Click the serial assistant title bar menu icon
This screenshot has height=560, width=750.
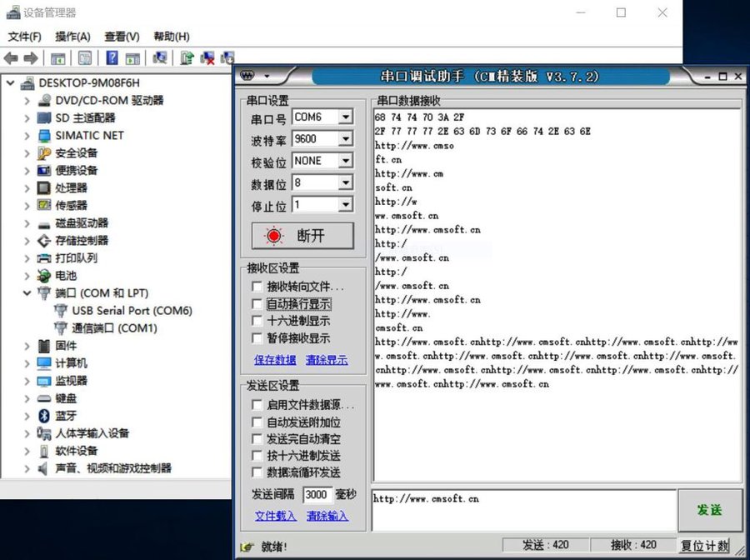(247, 76)
